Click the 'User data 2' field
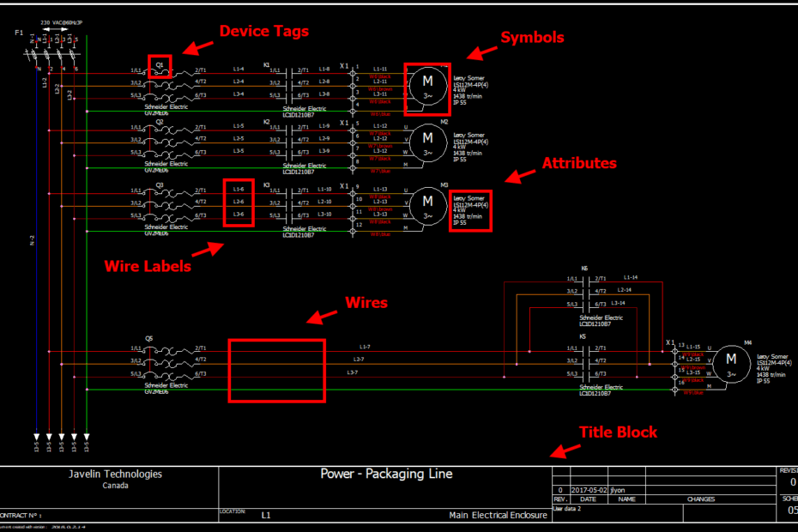Screen dimensions: 798x532 pos(617,514)
